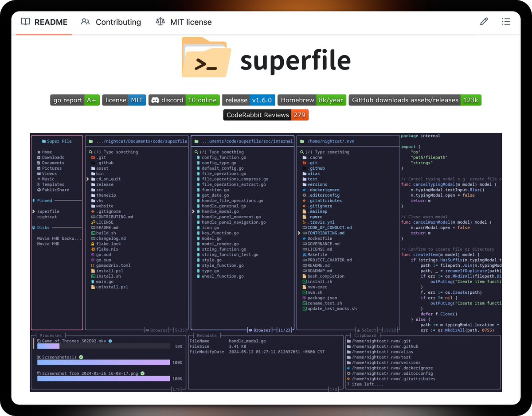Click the Game.of.Thrones 18% progress bar

(103, 346)
